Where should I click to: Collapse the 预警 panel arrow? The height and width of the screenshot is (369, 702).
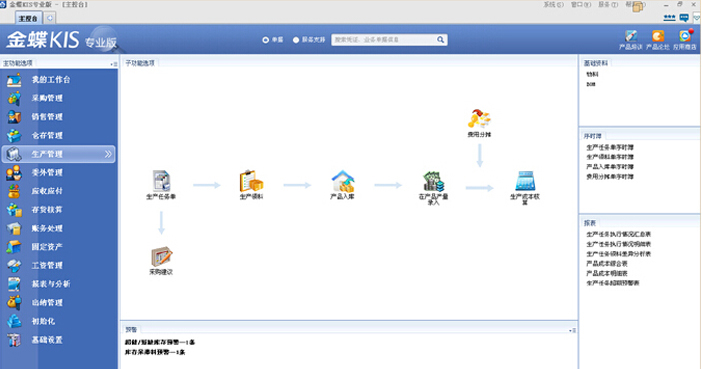[572, 330]
